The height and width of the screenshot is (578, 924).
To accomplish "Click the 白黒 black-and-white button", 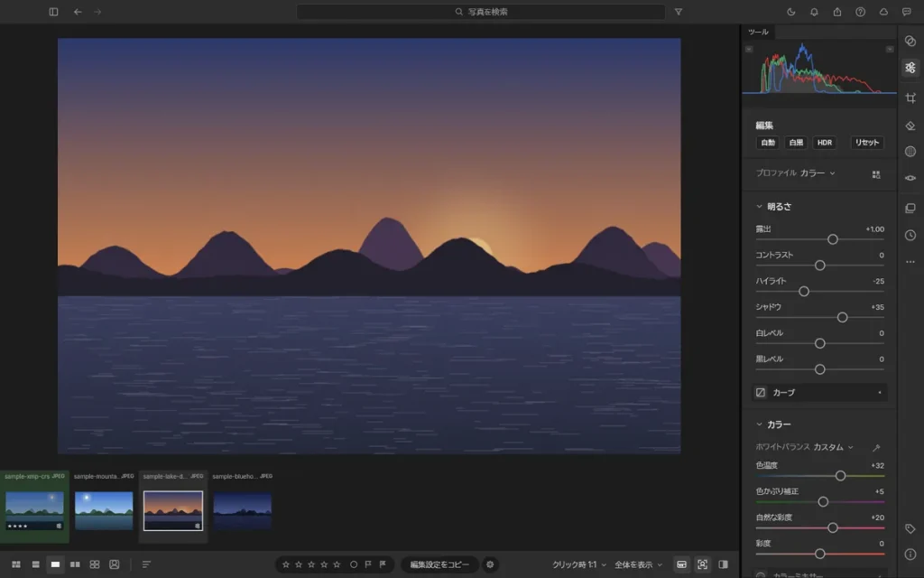I will [x=796, y=142].
